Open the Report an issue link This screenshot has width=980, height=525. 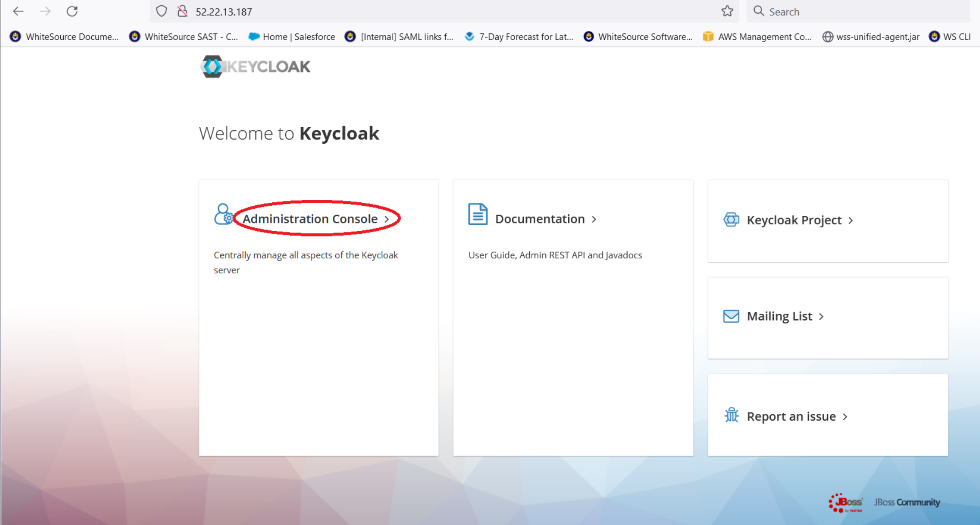[x=791, y=416]
